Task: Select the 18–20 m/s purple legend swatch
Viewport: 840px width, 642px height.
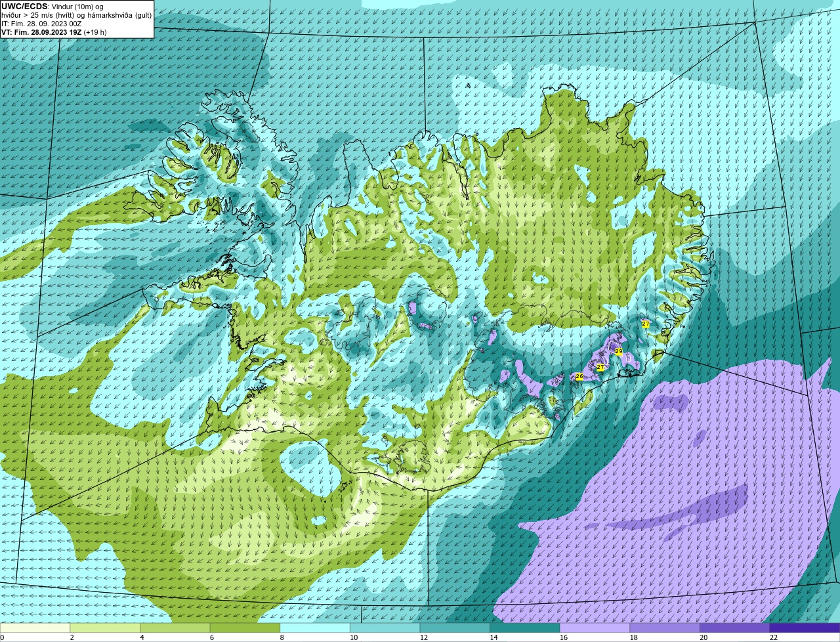Action: point(665,628)
